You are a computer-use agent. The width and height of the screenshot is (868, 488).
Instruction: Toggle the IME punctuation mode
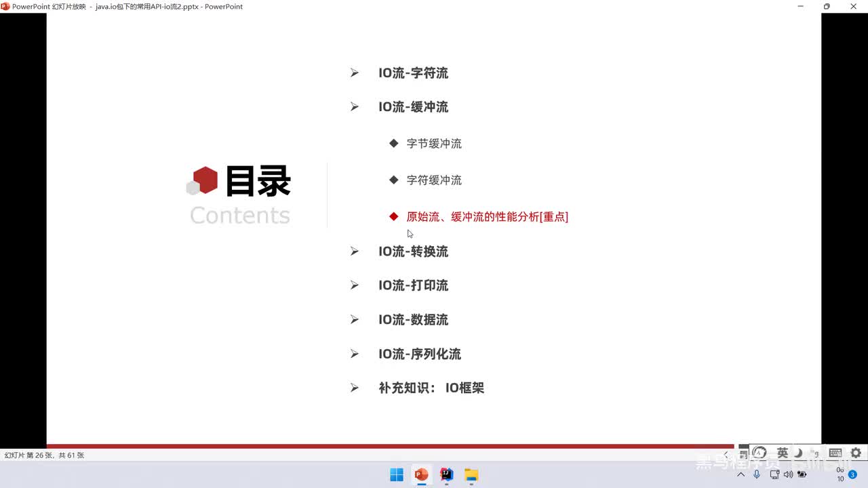coord(816,453)
